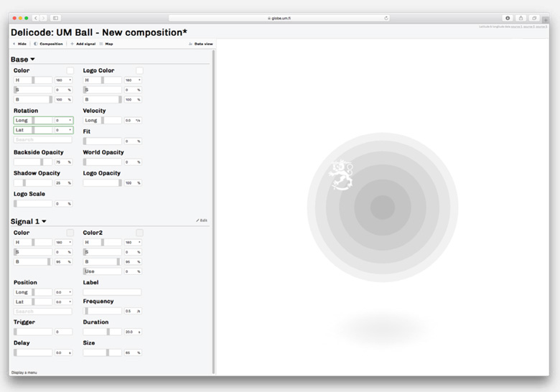Toggle the Safari sidebar button

point(56,18)
